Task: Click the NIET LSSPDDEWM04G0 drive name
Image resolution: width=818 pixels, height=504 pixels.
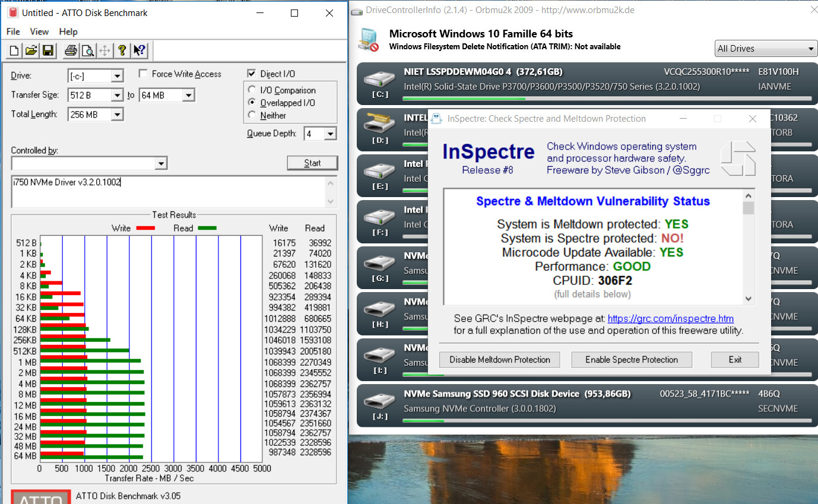Action: 458,72
